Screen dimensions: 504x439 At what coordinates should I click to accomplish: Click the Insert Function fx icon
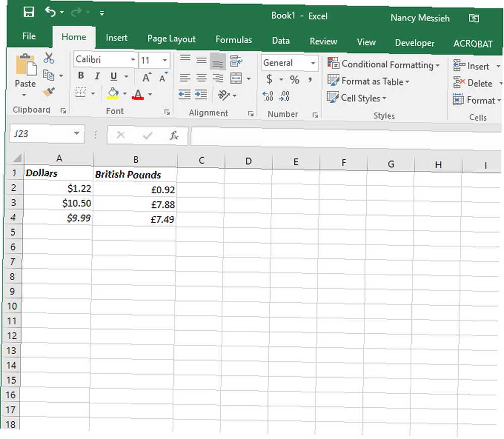[x=174, y=135]
